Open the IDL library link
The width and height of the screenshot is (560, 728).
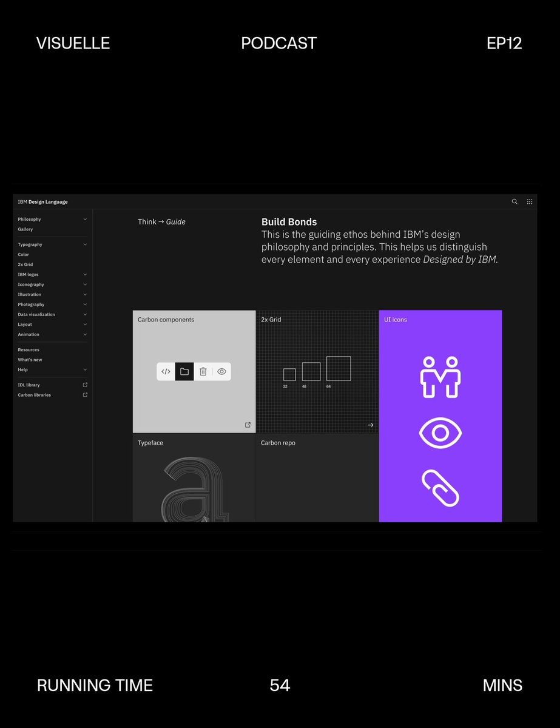[29, 385]
